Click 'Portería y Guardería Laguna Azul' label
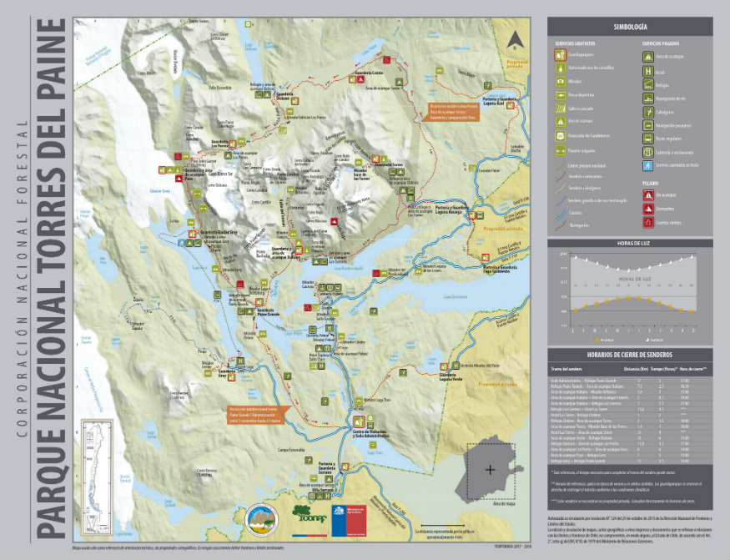730x560 pixels. point(499,102)
